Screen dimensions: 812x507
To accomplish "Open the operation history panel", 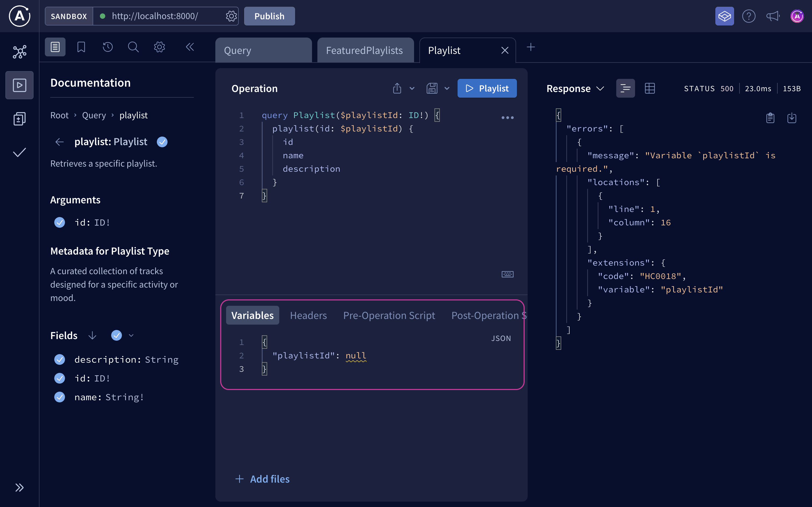I will (x=107, y=47).
